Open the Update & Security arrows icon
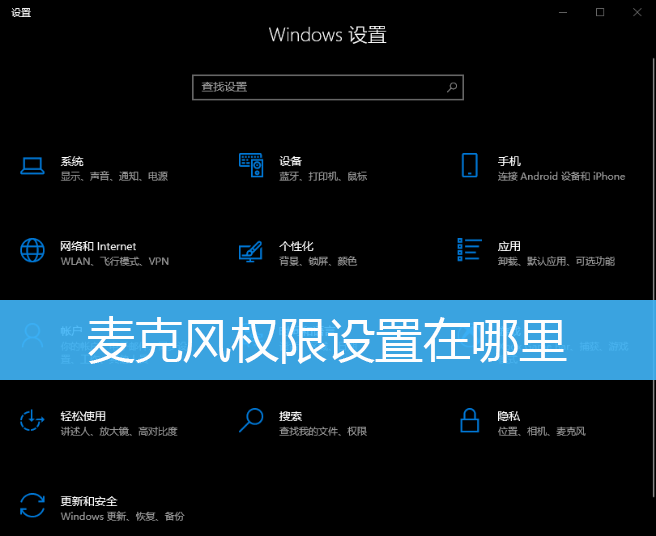Image resolution: width=656 pixels, height=536 pixels. [32, 505]
